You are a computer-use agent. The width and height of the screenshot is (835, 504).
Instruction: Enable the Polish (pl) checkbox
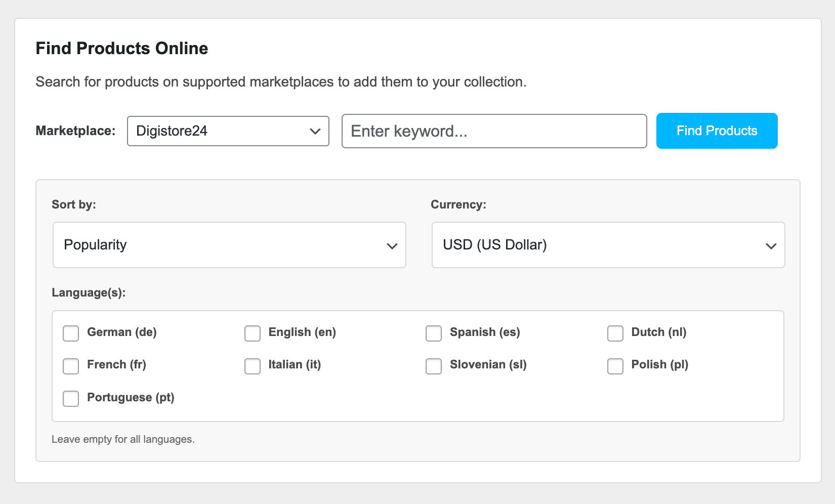click(615, 366)
